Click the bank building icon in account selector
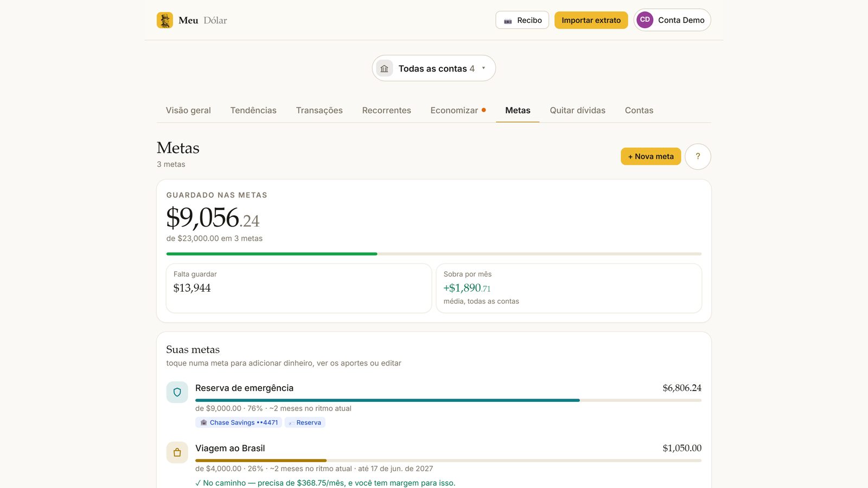Screen dimensions: 868x488 coord(385,68)
